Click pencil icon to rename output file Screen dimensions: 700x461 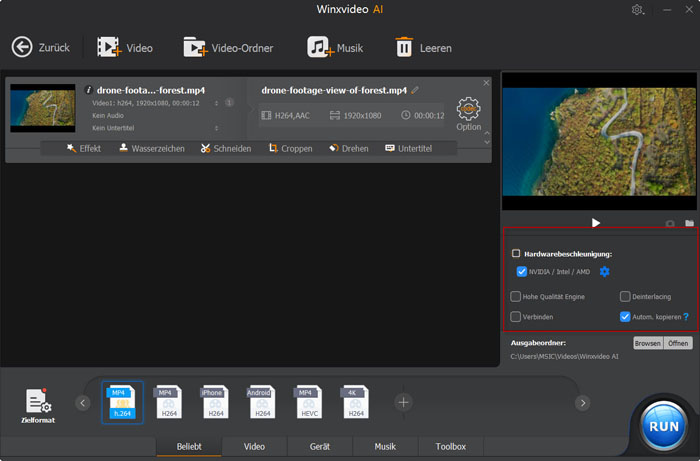[415, 90]
